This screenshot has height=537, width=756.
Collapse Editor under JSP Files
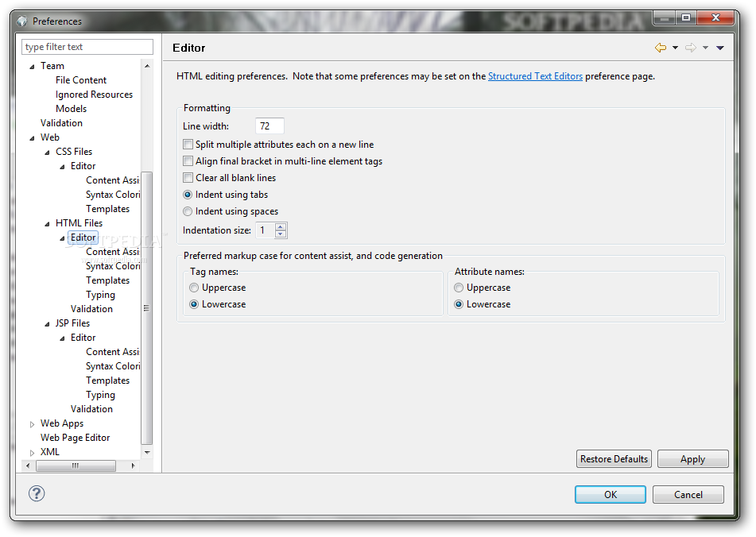point(62,338)
